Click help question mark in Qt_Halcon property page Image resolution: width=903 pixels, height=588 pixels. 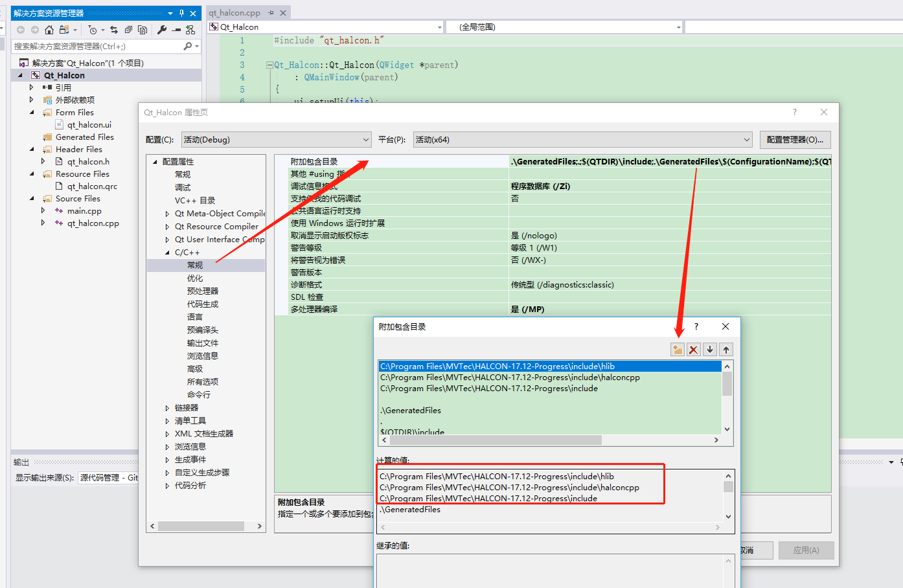click(x=795, y=112)
